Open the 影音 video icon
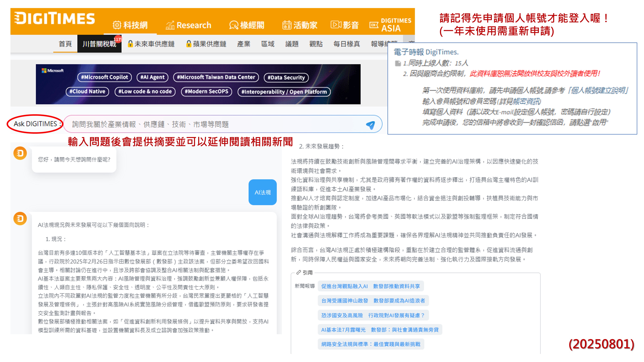This screenshot has height=362, width=644. 336,25
